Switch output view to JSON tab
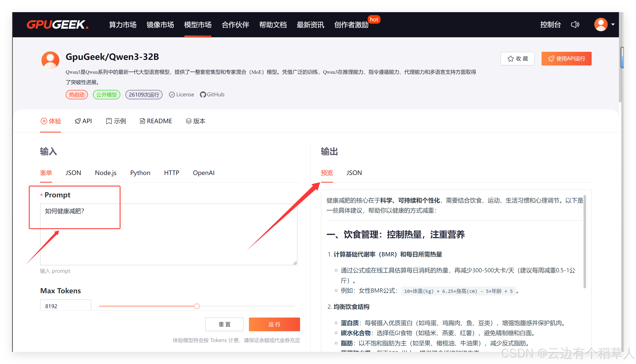The image size is (636, 364). tap(354, 173)
